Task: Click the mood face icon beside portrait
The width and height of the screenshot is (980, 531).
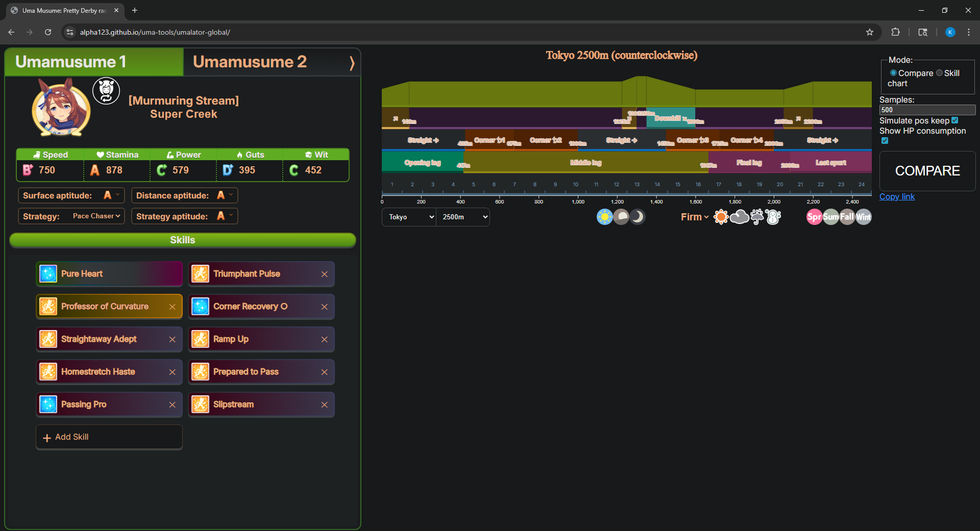Action: click(x=106, y=91)
